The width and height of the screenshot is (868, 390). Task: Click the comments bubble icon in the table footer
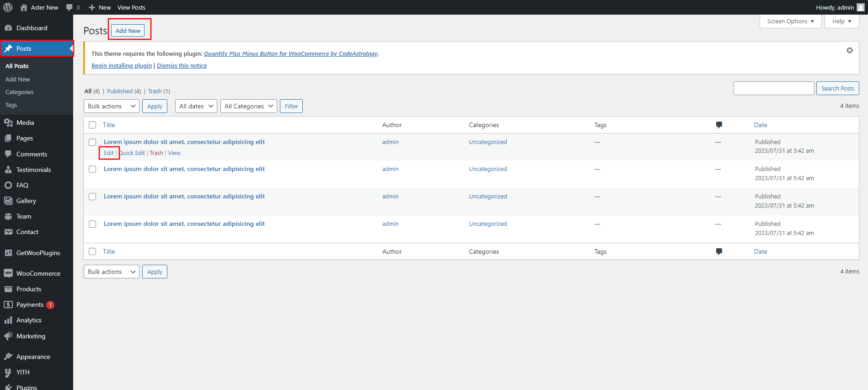point(719,251)
